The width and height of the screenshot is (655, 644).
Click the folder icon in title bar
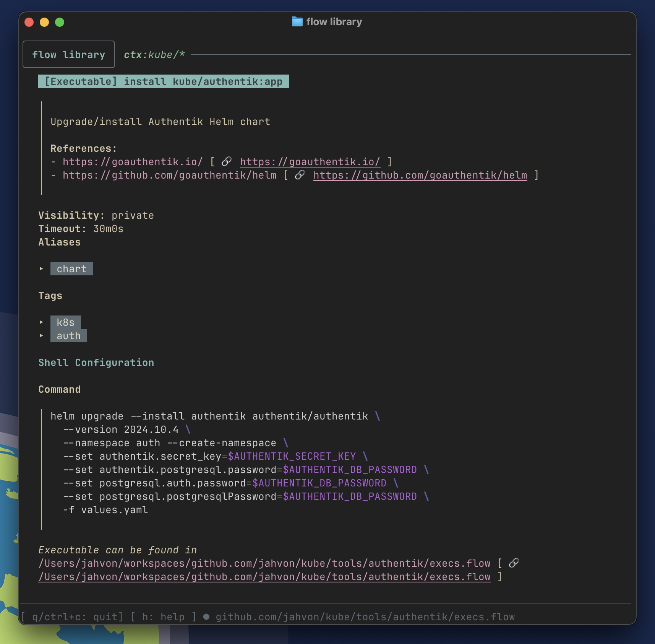[x=297, y=22]
